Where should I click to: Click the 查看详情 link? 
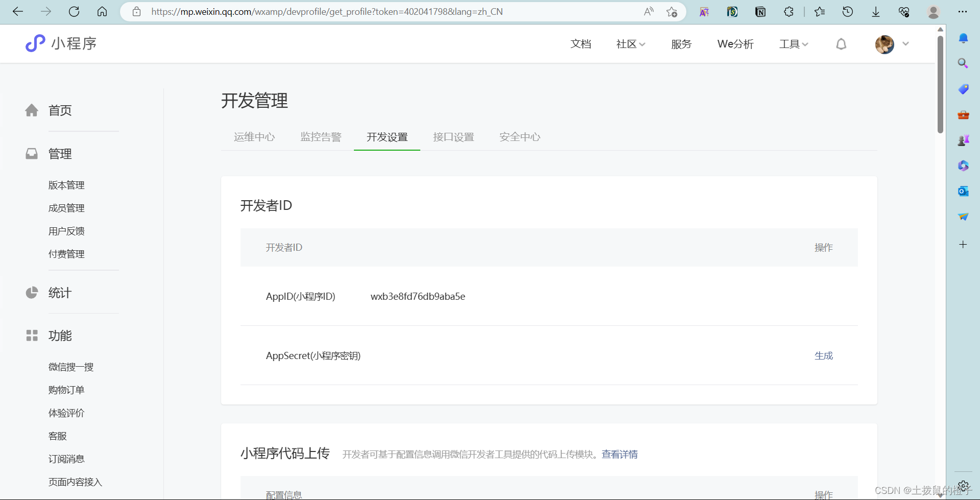619,454
